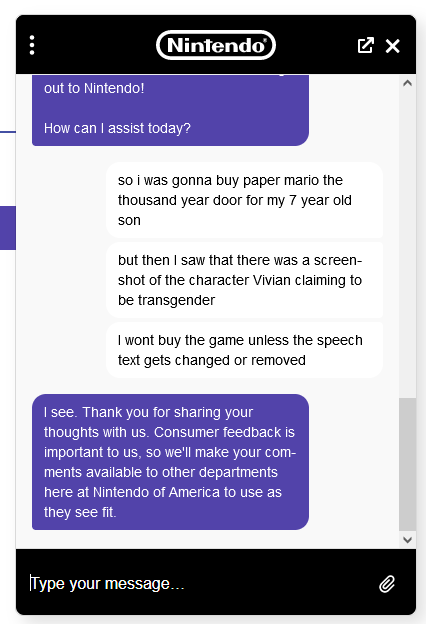Click the Nintendo logo in the header
The height and width of the screenshot is (624, 426).
[216, 45]
